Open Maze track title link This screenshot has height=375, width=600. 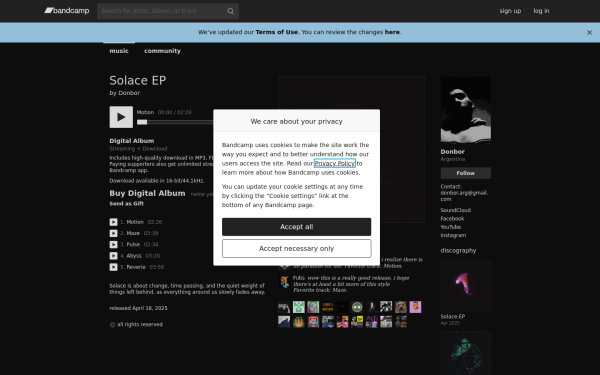coord(133,233)
